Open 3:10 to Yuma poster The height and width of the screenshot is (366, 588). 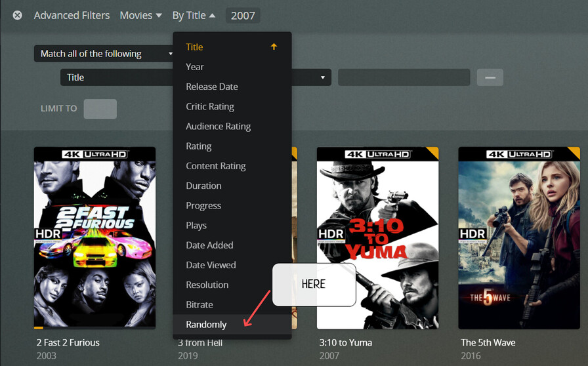377,237
